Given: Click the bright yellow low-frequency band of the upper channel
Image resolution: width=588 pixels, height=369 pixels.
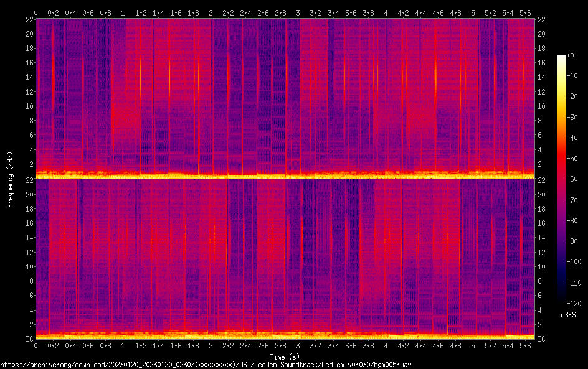Looking at the screenshot, I should 285,177.
